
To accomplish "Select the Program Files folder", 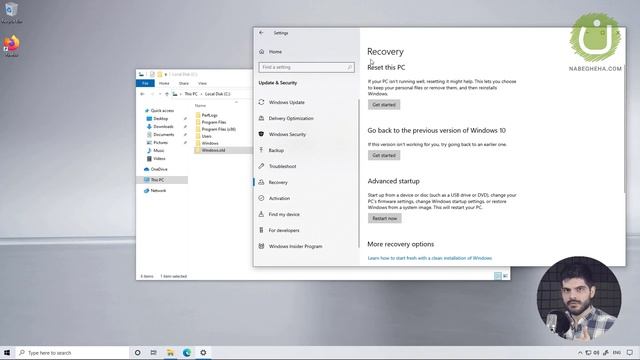I will (x=213, y=122).
